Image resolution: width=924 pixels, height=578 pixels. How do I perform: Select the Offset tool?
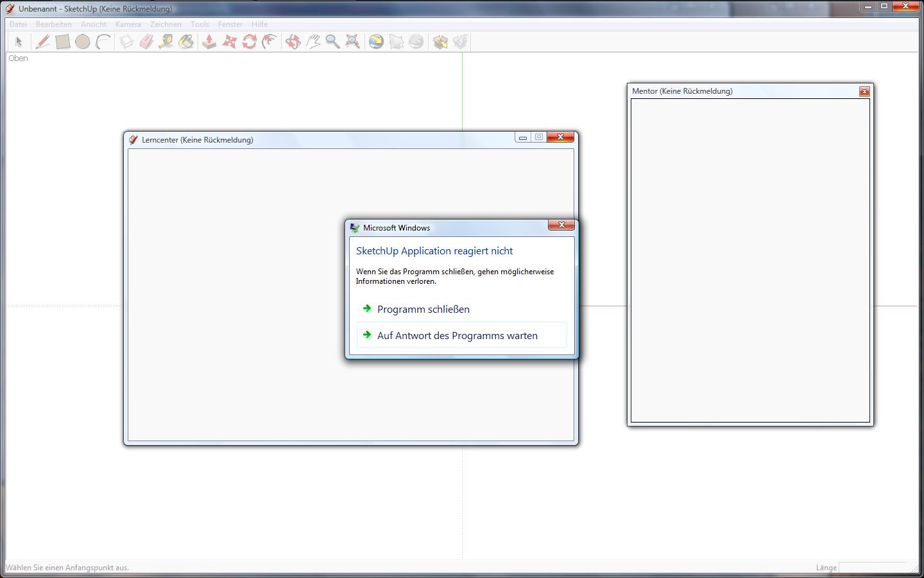[x=269, y=42]
